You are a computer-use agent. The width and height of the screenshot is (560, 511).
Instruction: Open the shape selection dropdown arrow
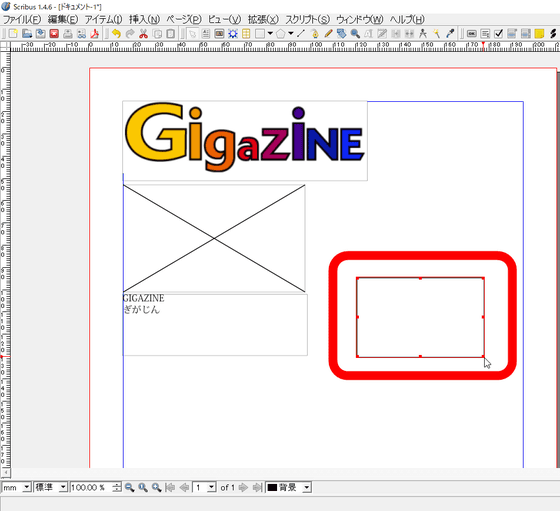click(x=270, y=34)
